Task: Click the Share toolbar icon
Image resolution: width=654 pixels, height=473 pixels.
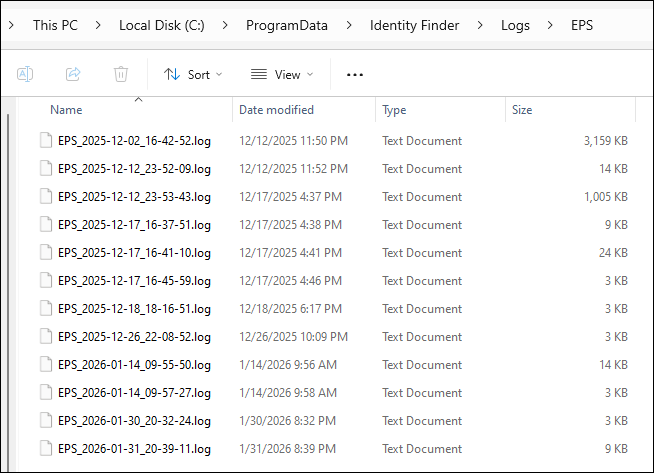Action: click(x=73, y=74)
